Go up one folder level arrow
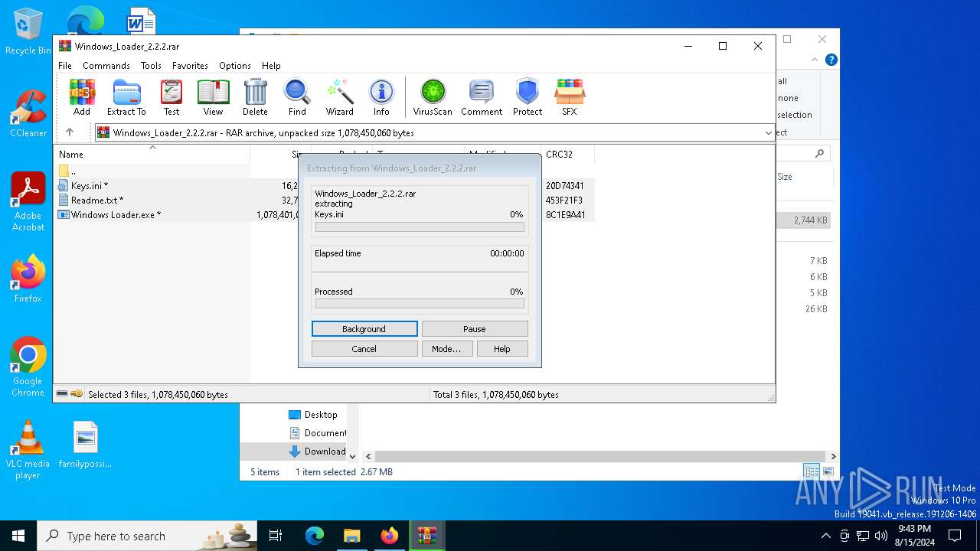980x551 pixels. point(70,132)
